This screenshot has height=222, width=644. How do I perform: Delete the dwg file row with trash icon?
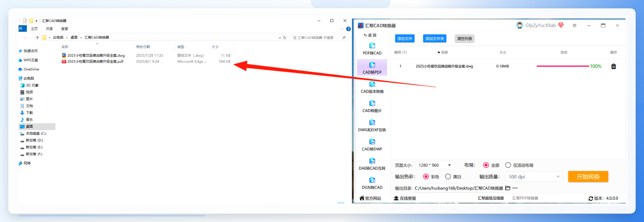[x=614, y=66]
